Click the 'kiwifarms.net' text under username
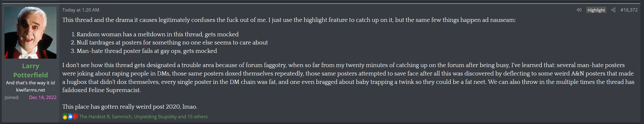 pyautogui.click(x=31, y=90)
